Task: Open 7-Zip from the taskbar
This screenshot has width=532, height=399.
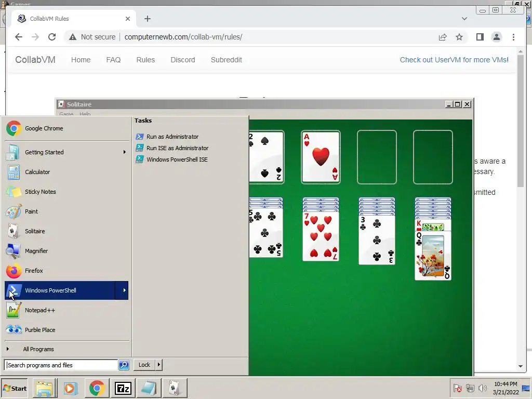Action: (x=123, y=389)
